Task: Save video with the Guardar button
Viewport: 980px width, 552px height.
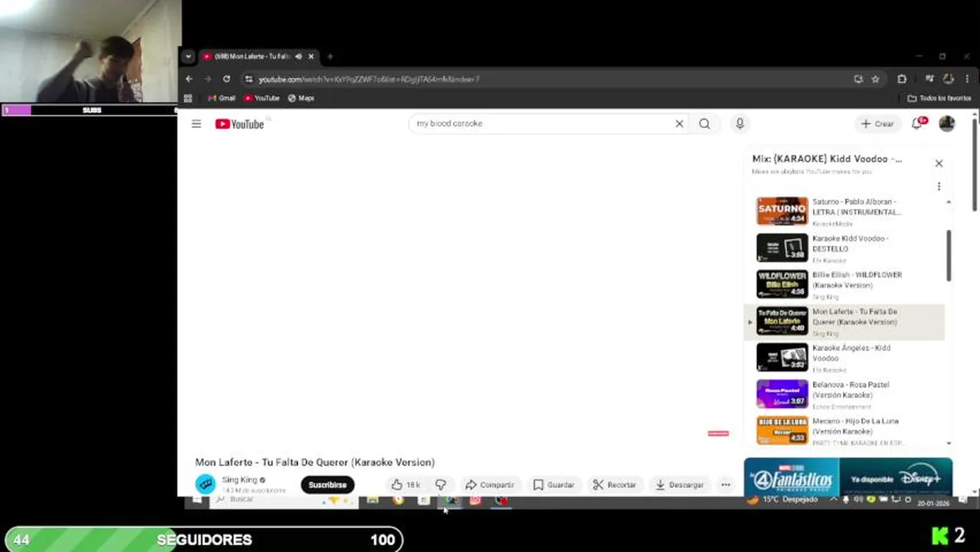Action: 554,485
